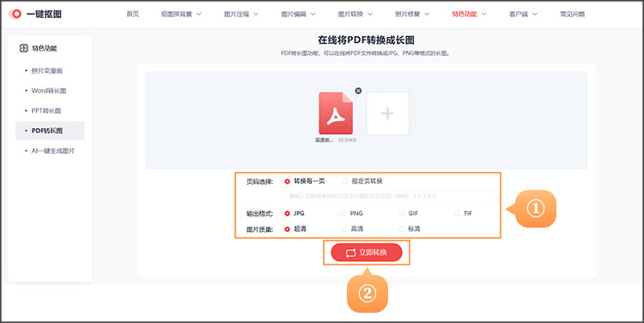The height and width of the screenshot is (323, 644).
Task: Go to 首页 in top navigation
Action: [132, 14]
